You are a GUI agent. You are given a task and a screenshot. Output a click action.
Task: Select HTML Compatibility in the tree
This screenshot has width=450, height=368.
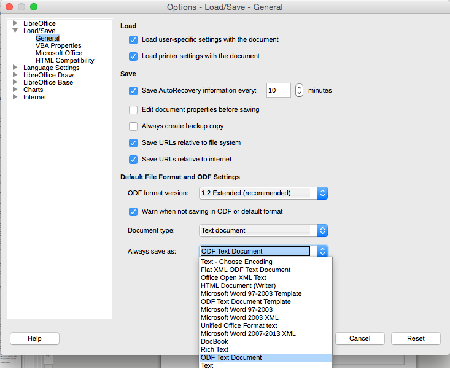(x=65, y=60)
